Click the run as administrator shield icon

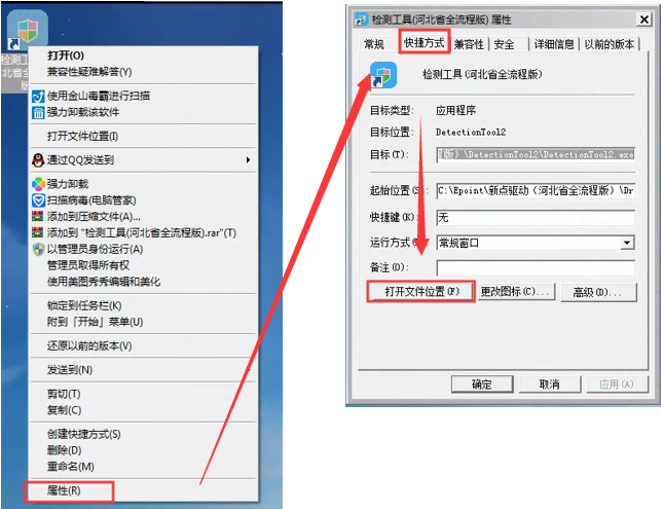tap(38, 249)
